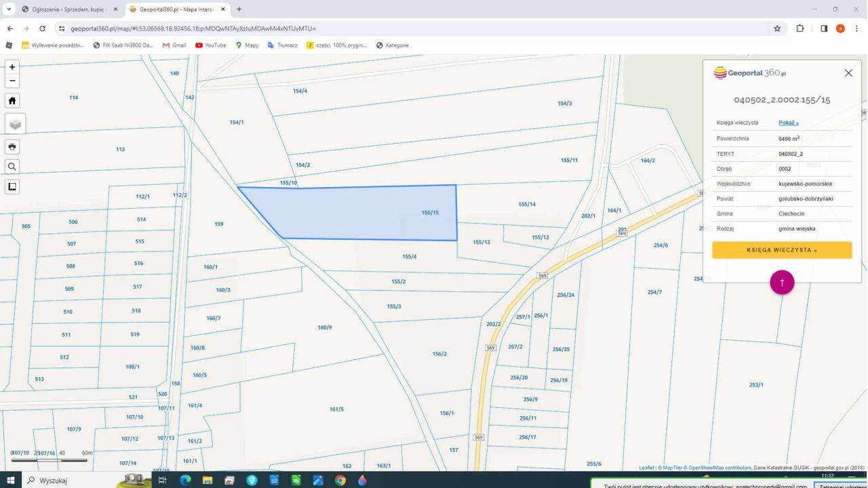
Task: Open the map search tool
Action: pos(12,166)
